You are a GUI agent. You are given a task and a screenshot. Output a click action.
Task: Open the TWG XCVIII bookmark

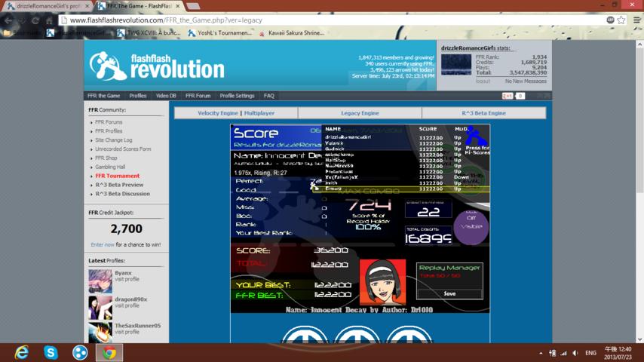[x=149, y=33]
